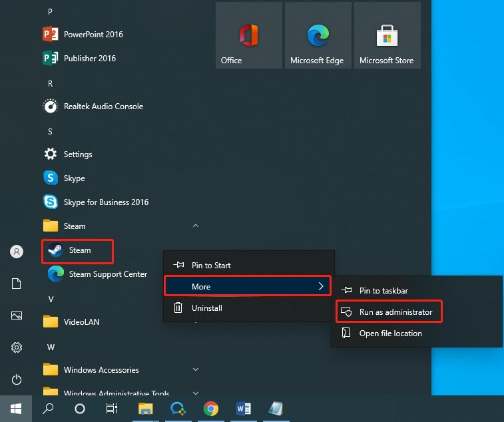The width and height of the screenshot is (504, 422).
Task: Open Settings app gear in app list
Action: 51,154
